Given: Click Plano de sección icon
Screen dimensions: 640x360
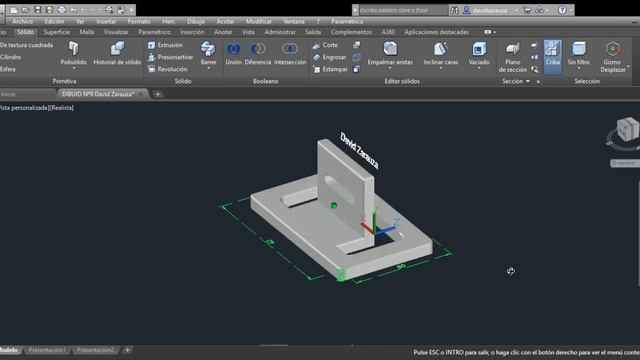Looking at the screenshot, I should tap(513, 49).
